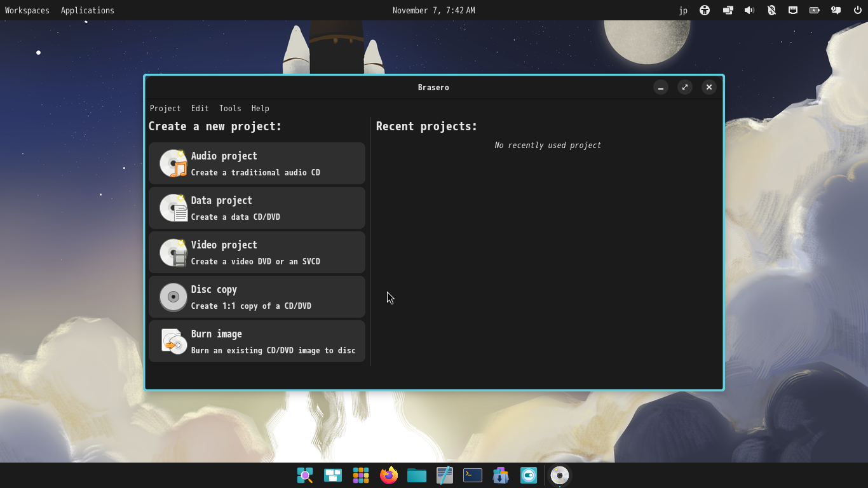Click Workspaces in the top bar
This screenshot has width=868, height=488.
27,10
